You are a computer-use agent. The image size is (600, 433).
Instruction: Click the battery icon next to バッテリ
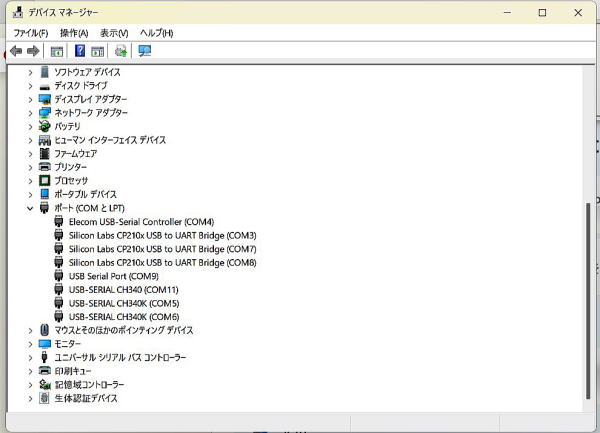pyautogui.click(x=45, y=127)
